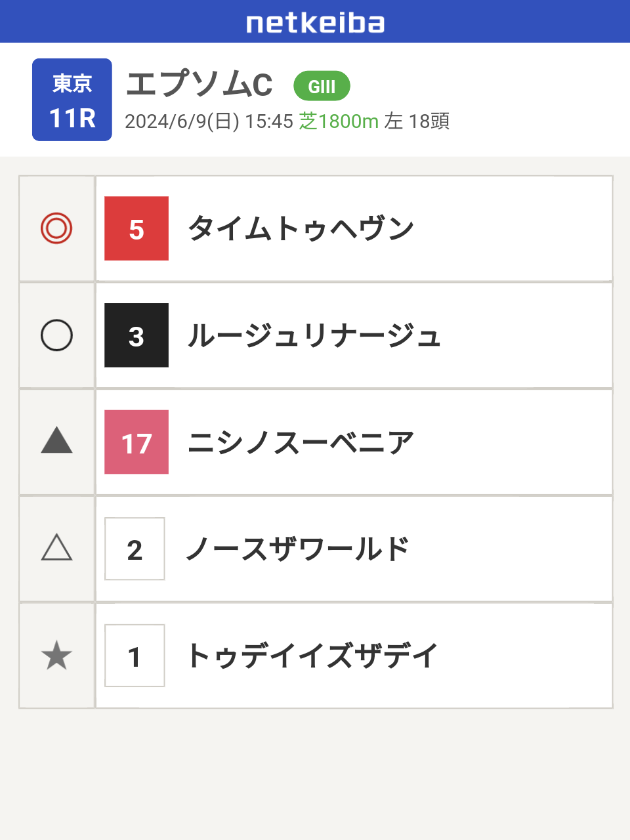630x840 pixels.
Task: Open horse ノースザワールド
Action: pyautogui.click(x=298, y=549)
